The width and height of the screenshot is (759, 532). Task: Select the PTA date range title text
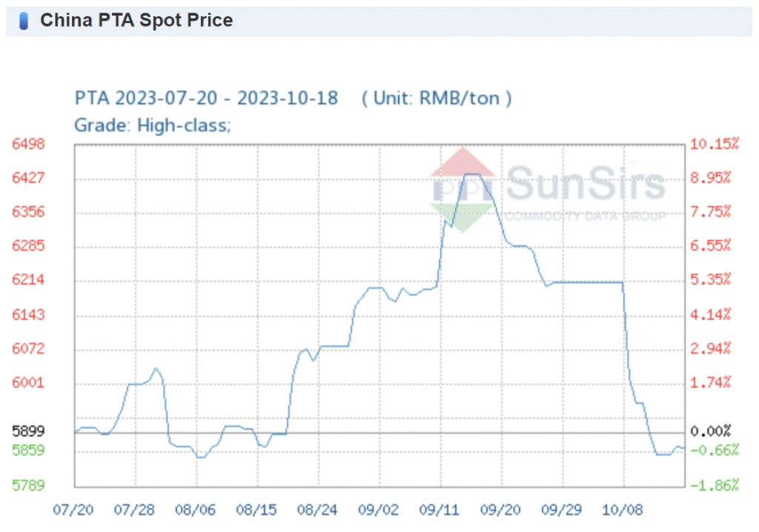[207, 98]
